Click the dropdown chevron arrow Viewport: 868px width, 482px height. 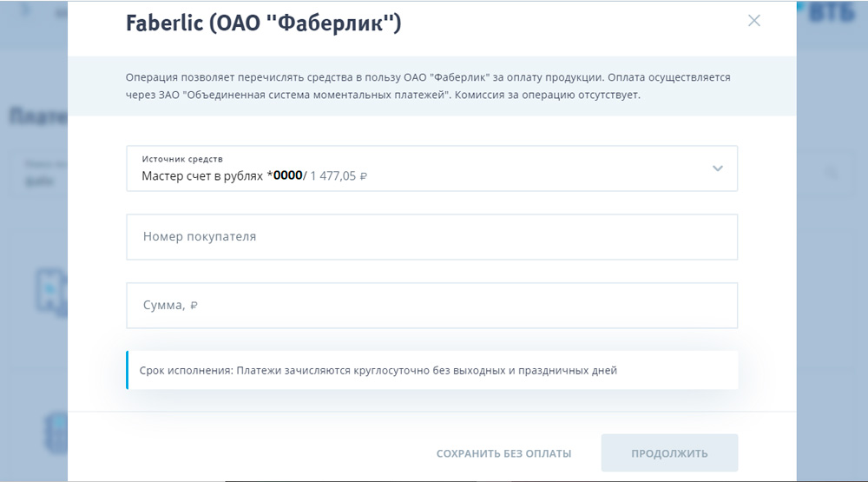pos(718,168)
